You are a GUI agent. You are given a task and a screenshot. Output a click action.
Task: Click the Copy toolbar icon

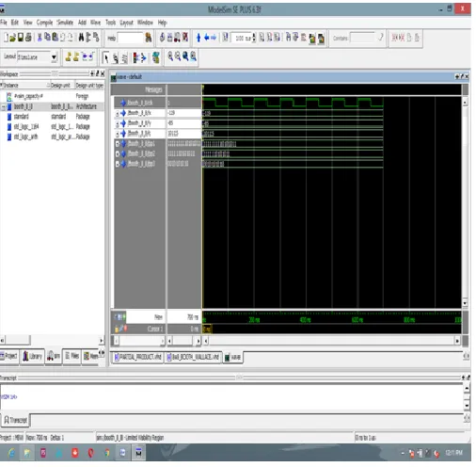pyautogui.click(x=47, y=38)
